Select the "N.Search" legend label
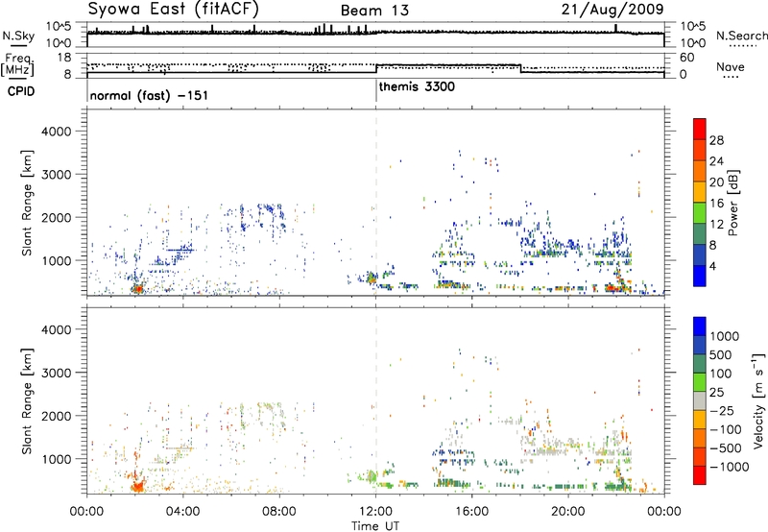 742,36
